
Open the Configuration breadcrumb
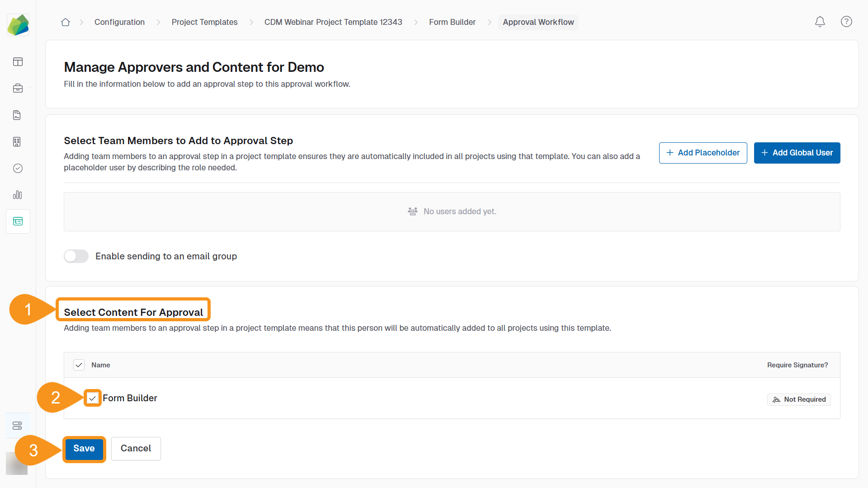[x=119, y=22]
